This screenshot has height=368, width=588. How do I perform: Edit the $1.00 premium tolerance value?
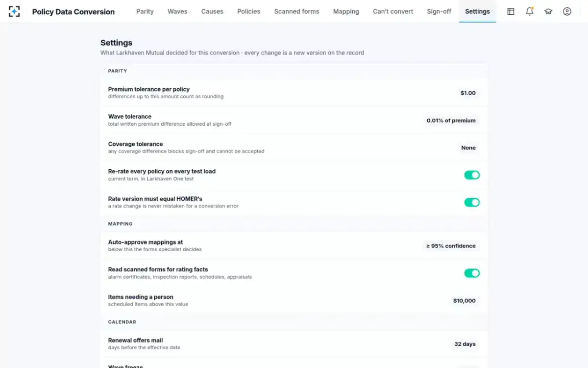(468, 93)
